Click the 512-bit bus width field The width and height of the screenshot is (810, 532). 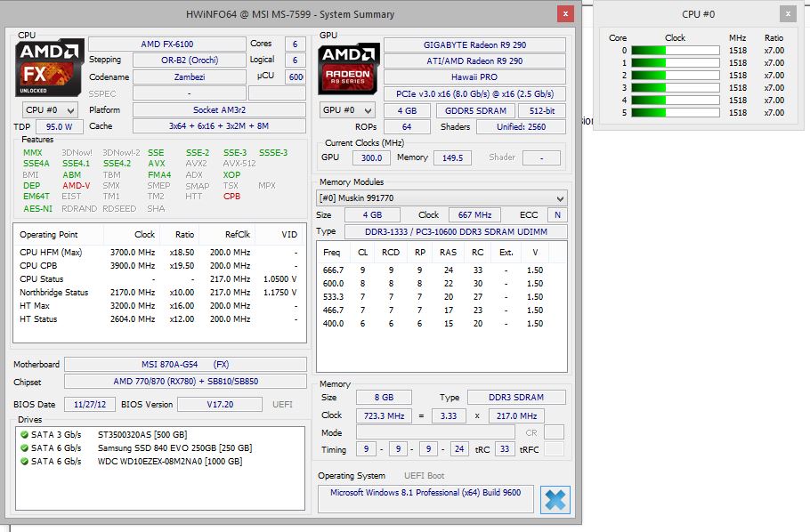542,110
